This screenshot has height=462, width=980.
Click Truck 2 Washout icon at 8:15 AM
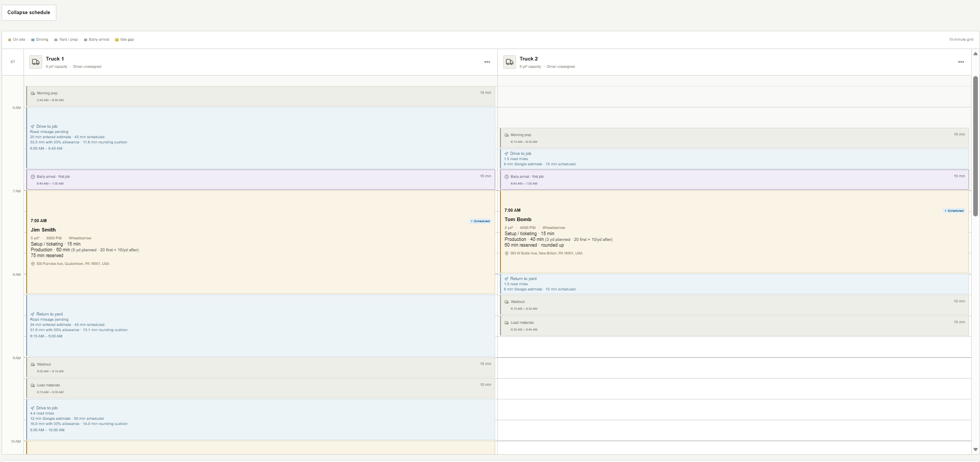(507, 302)
